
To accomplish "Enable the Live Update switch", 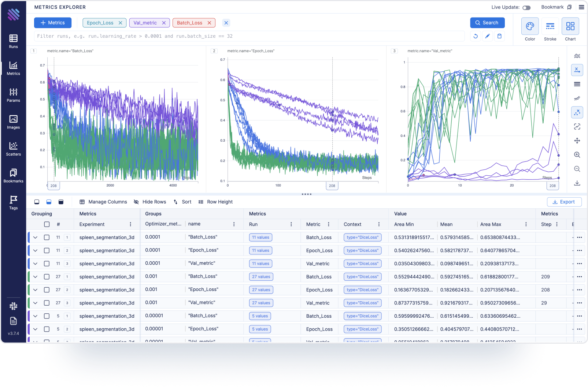I will coord(527,7).
